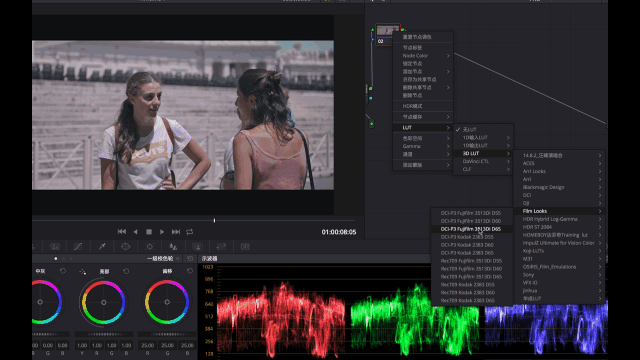Click center of the 亮部 gain wheel
This screenshot has height=360, width=640.
click(x=104, y=302)
